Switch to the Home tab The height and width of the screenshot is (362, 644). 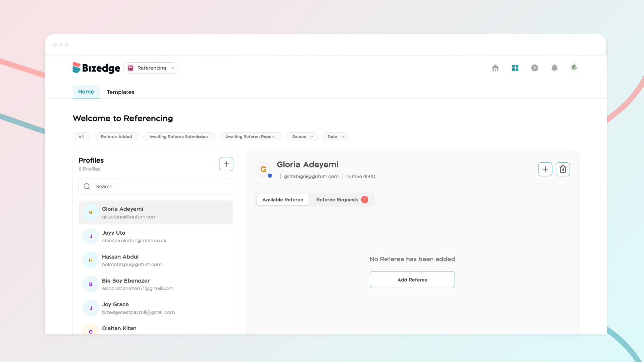tap(86, 92)
